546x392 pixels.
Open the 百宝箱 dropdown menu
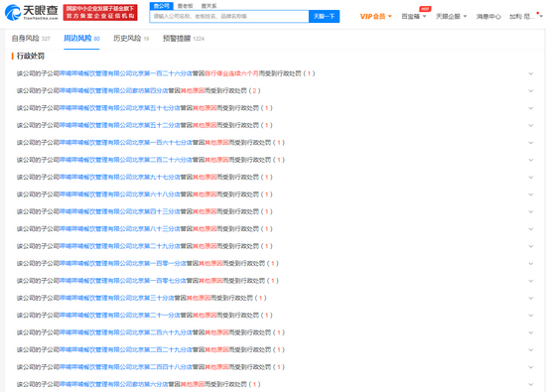(x=414, y=16)
